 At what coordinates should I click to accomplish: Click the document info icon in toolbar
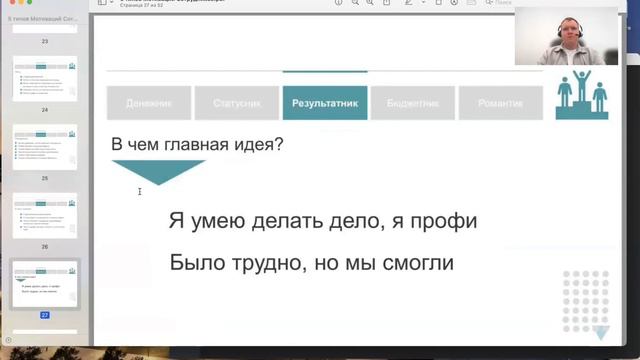coord(338,2)
